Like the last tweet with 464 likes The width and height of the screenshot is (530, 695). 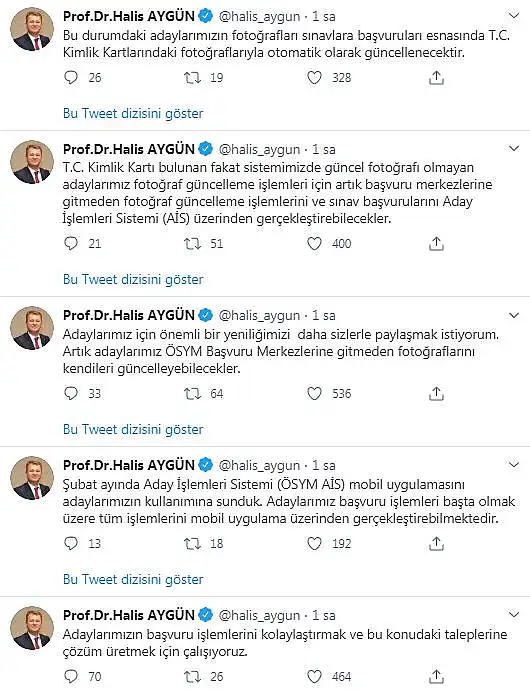[314, 676]
